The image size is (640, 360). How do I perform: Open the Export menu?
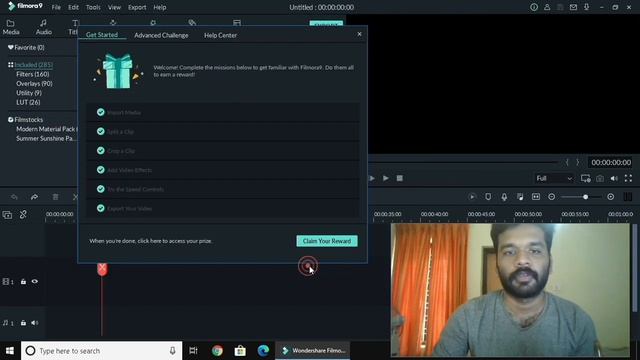pos(137,7)
